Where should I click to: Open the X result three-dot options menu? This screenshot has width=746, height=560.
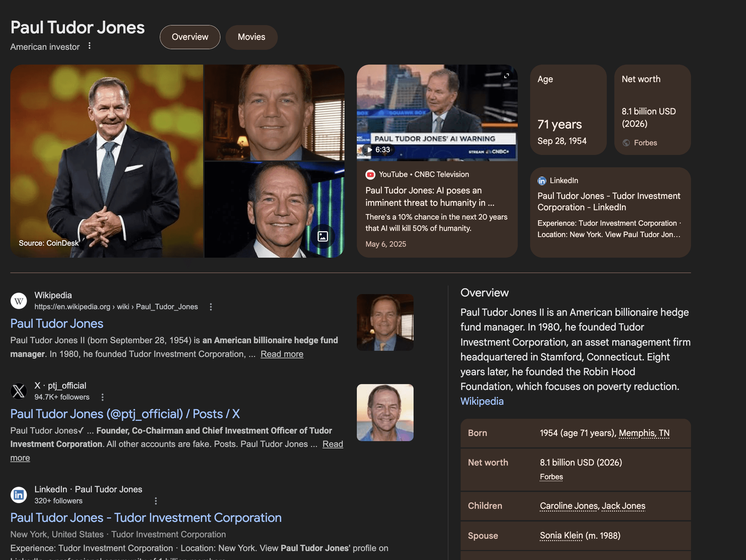pyautogui.click(x=102, y=397)
